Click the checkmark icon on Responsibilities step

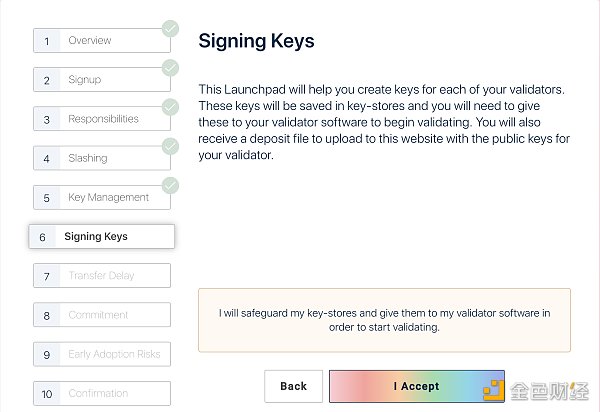[x=170, y=107]
